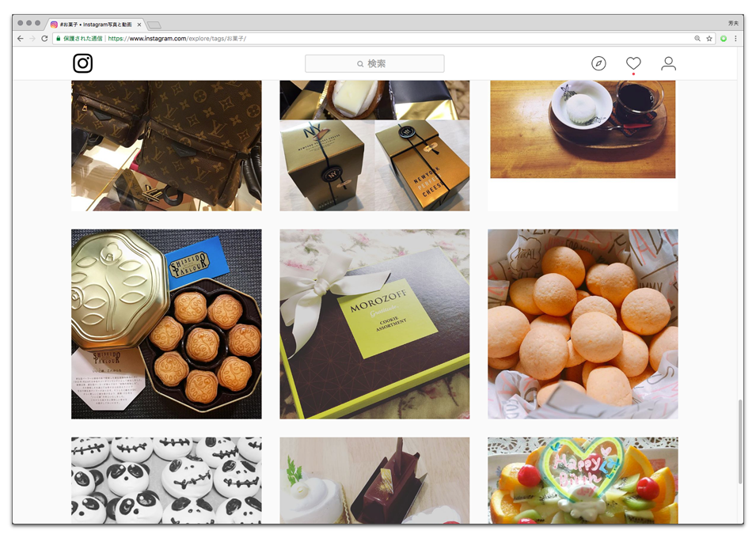
Task: Open the Morozoff cookie assortment photo
Action: (374, 324)
